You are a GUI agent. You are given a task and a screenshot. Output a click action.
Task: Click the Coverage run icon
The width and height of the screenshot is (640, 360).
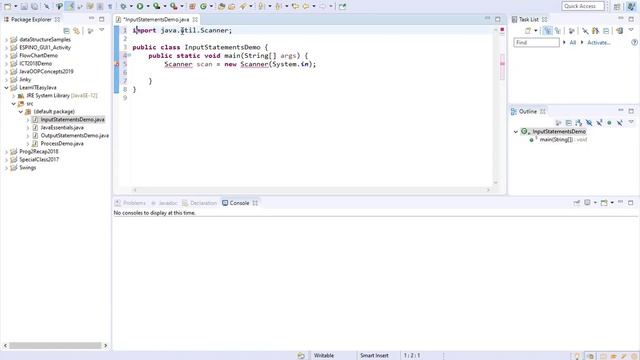(x=157, y=6)
